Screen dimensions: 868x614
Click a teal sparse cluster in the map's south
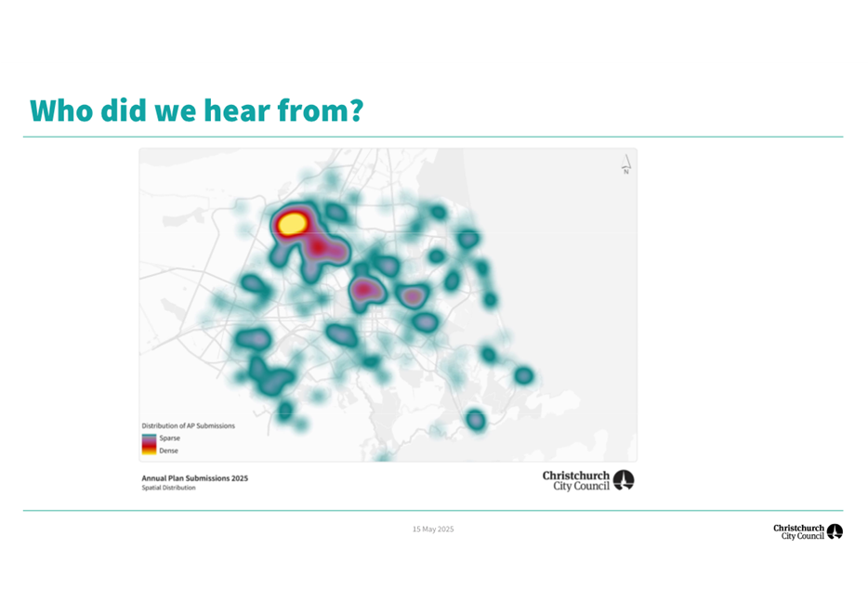click(474, 418)
